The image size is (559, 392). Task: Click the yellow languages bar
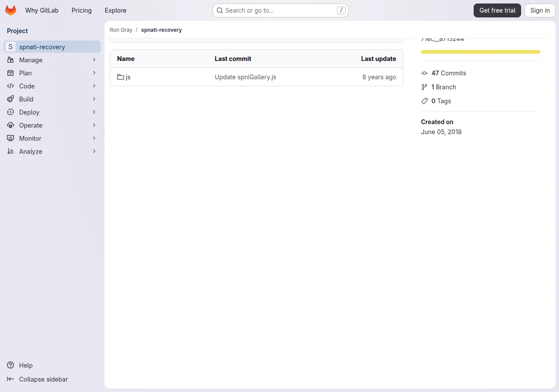481,52
